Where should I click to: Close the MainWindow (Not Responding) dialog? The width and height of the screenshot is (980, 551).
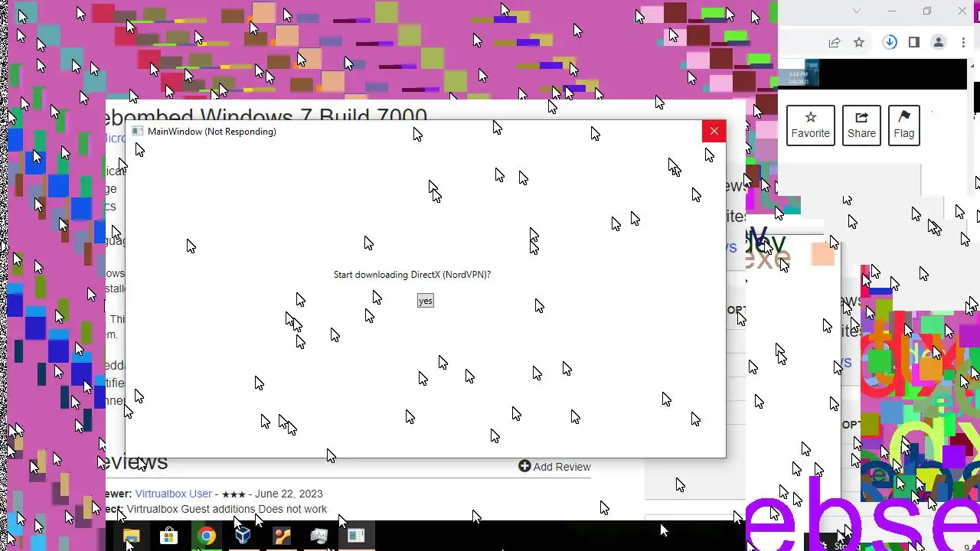(714, 131)
